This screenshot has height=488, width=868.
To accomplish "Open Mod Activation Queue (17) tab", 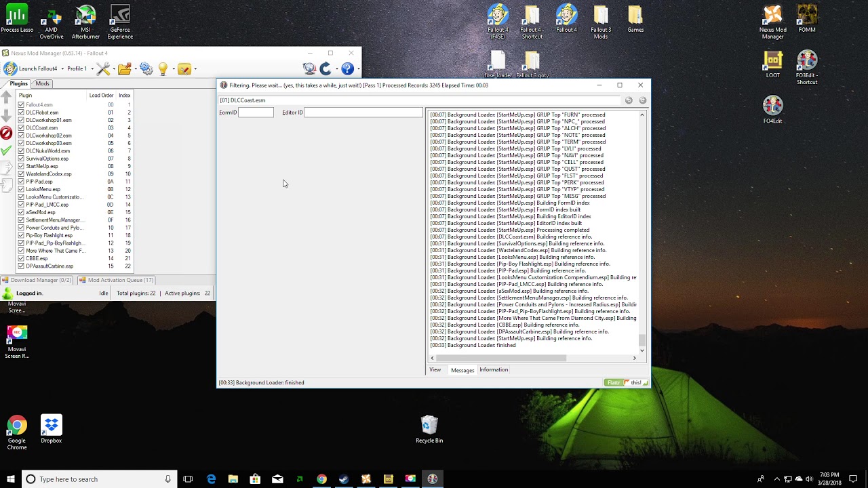I will pyautogui.click(x=116, y=280).
